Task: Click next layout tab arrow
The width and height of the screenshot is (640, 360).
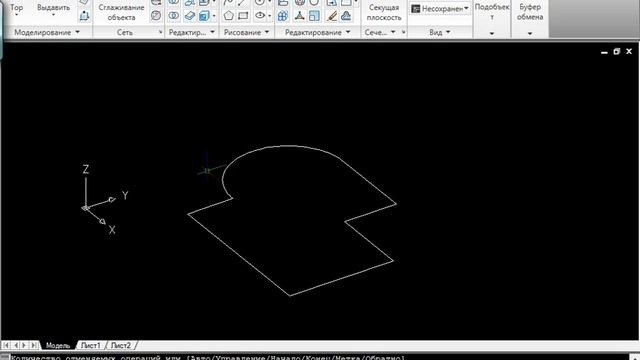Action: click(24, 345)
